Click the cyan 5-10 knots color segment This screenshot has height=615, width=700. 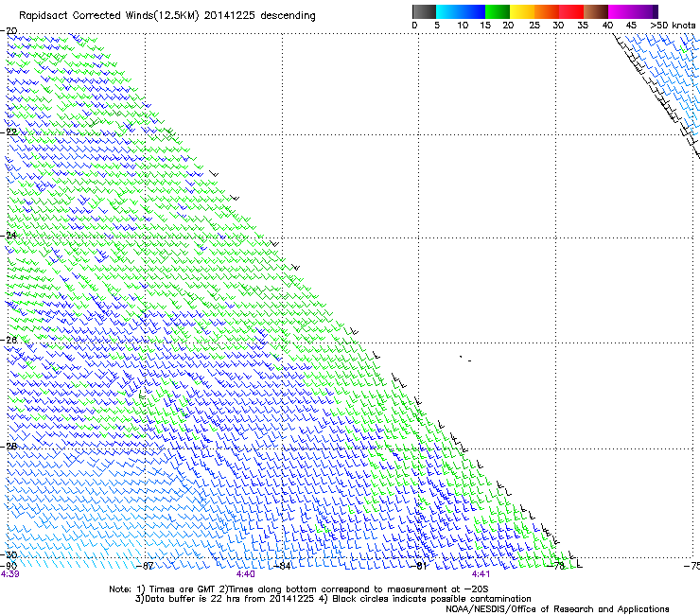(x=449, y=11)
